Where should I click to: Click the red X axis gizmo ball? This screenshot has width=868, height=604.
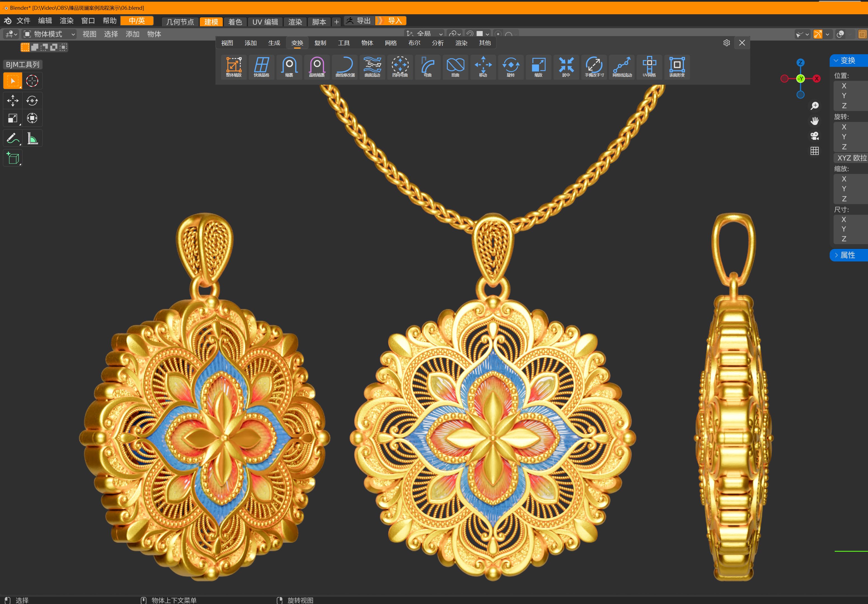(x=817, y=79)
